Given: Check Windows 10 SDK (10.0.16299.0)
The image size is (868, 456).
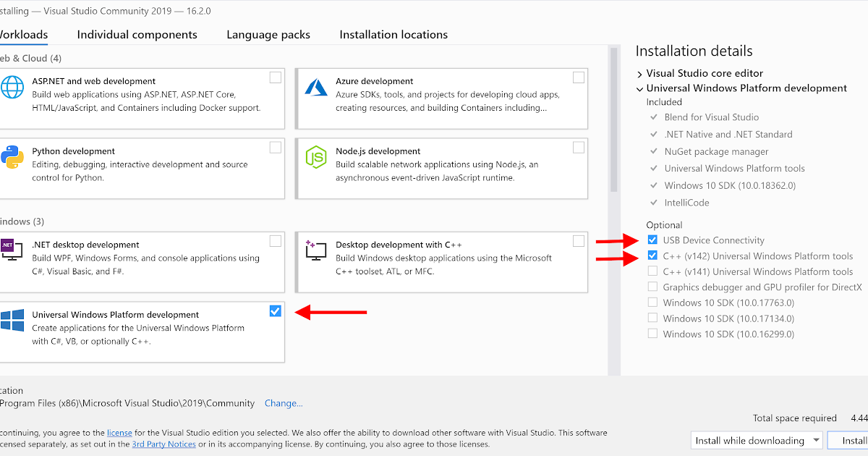Looking at the screenshot, I should (652, 334).
